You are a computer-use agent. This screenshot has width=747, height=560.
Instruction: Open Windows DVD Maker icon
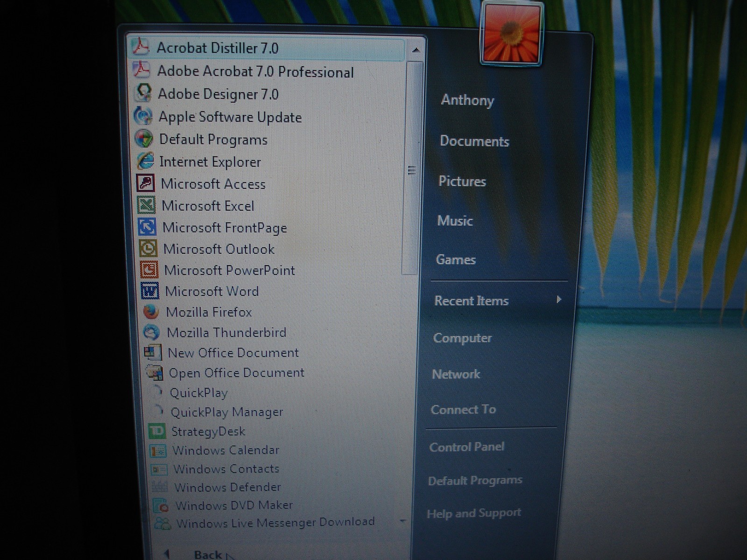161,505
